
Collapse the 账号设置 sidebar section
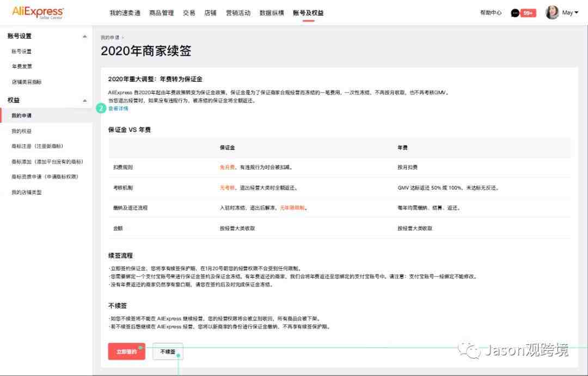coord(85,37)
